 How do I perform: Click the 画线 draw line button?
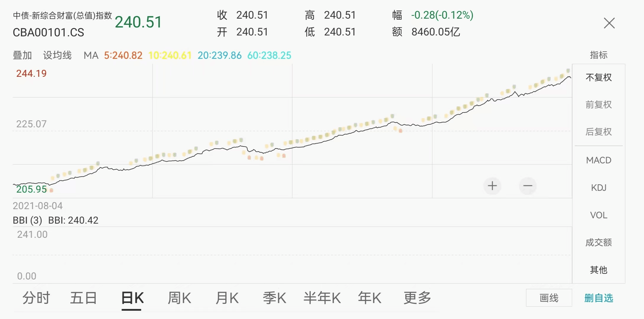click(x=549, y=298)
